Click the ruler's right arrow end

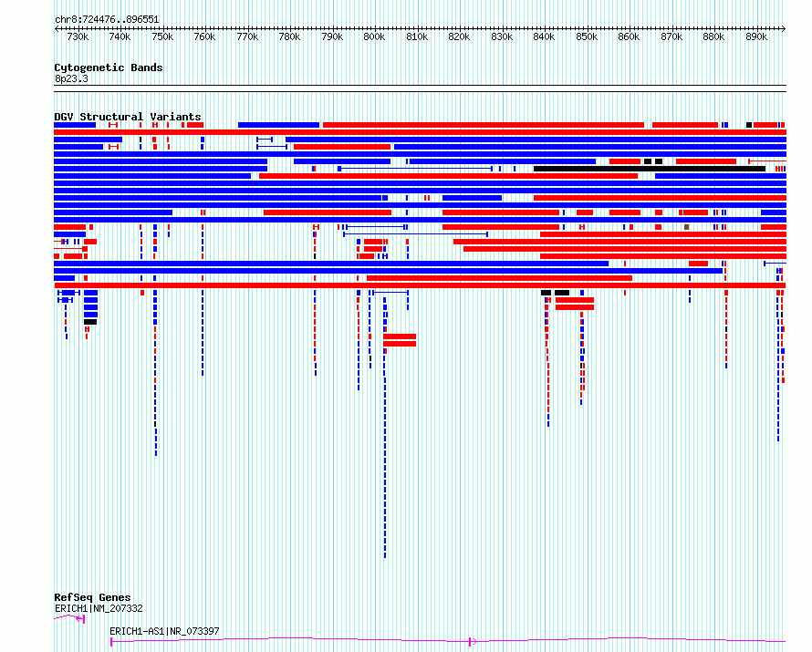coord(784,29)
